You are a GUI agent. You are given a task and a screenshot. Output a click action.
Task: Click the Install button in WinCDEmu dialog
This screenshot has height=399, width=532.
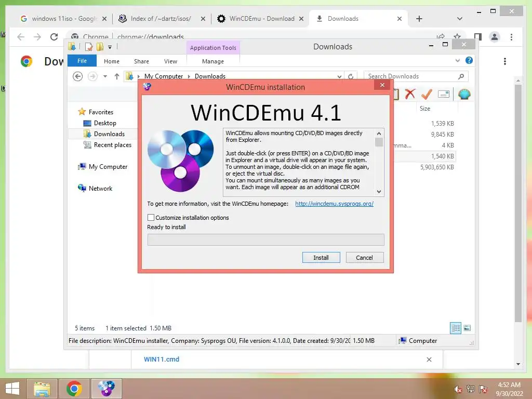321,258
